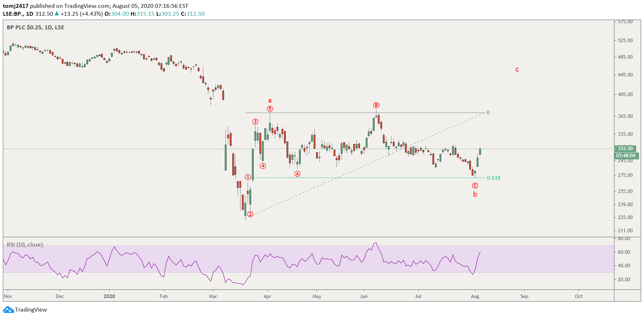Click the 405.00 price axis label
The width and height of the screenshot is (644, 318).
coord(625,95)
